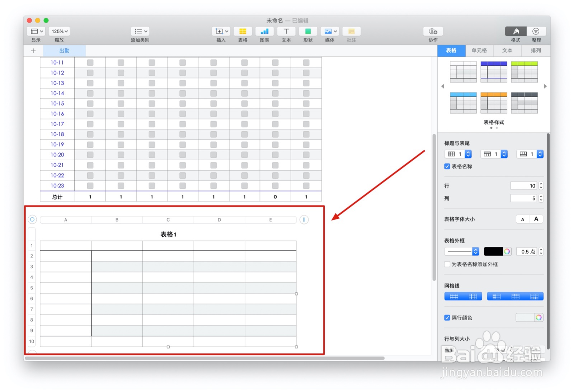
Task: Show next table styles with right arrow
Action: click(545, 86)
